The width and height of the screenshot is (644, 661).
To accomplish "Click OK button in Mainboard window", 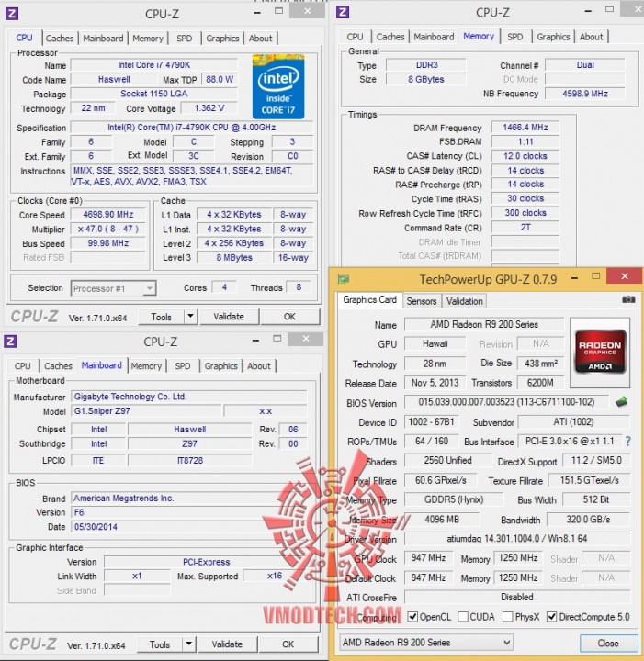I will click(x=288, y=644).
